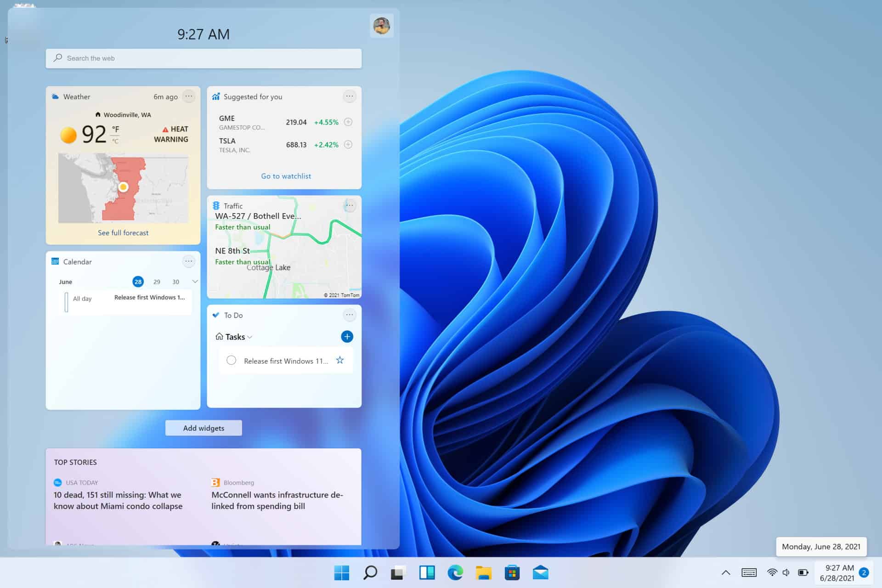Viewport: 882px width, 588px height.
Task: Click the Add widgets button
Action: 204,428
